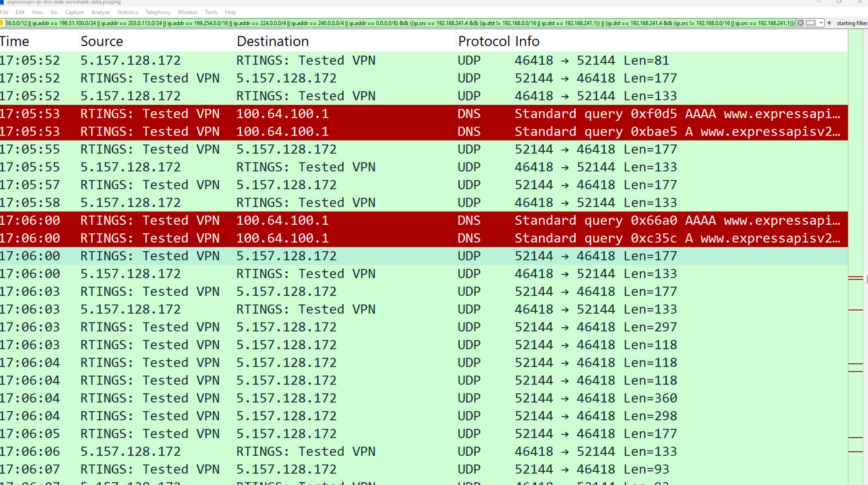Open the filter history dropdown arrow
Image resolution: width=868 pixels, height=485 pixels.
pyautogui.click(x=821, y=23)
